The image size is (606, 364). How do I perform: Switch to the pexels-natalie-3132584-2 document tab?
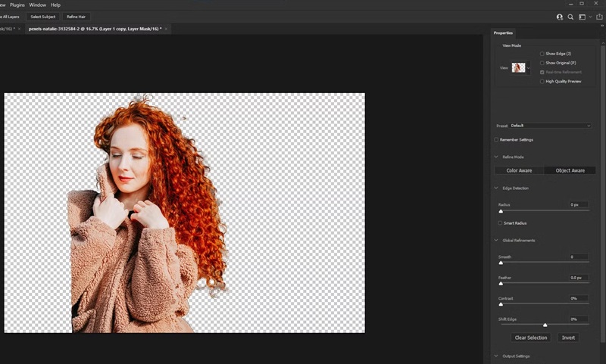[95, 29]
